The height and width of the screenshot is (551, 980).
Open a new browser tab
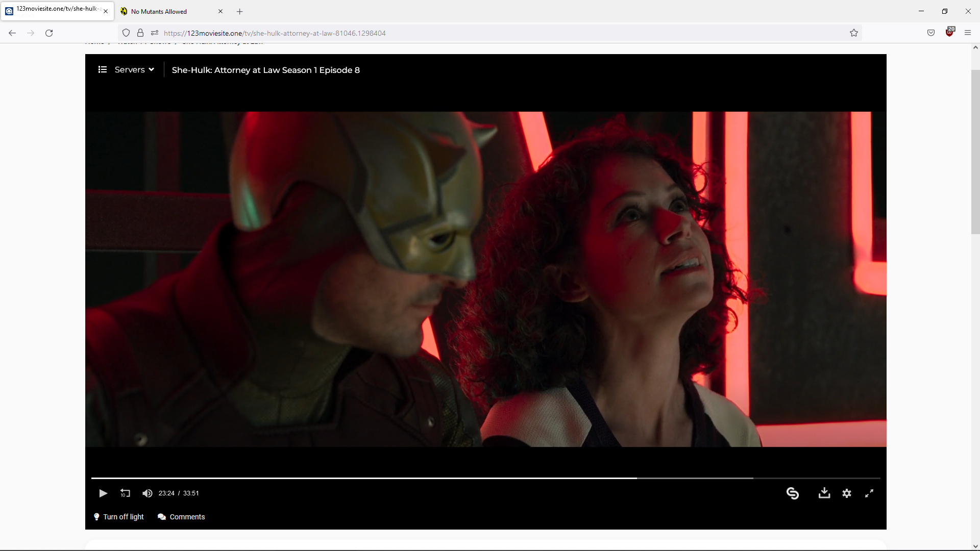(240, 11)
